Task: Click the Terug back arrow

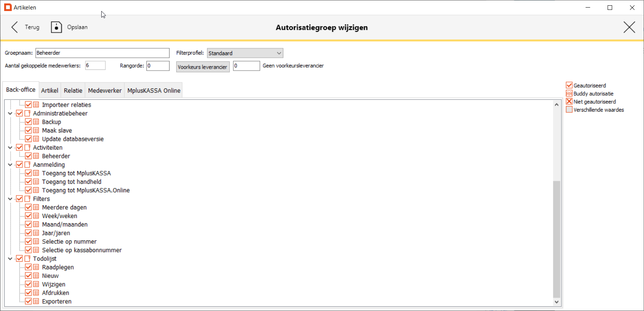Action: 15,27
